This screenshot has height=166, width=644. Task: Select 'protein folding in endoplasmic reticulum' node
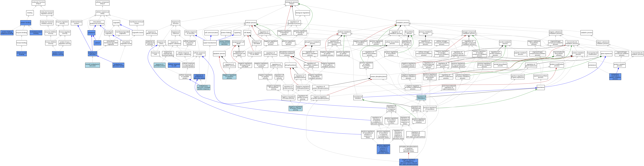point(224,43)
